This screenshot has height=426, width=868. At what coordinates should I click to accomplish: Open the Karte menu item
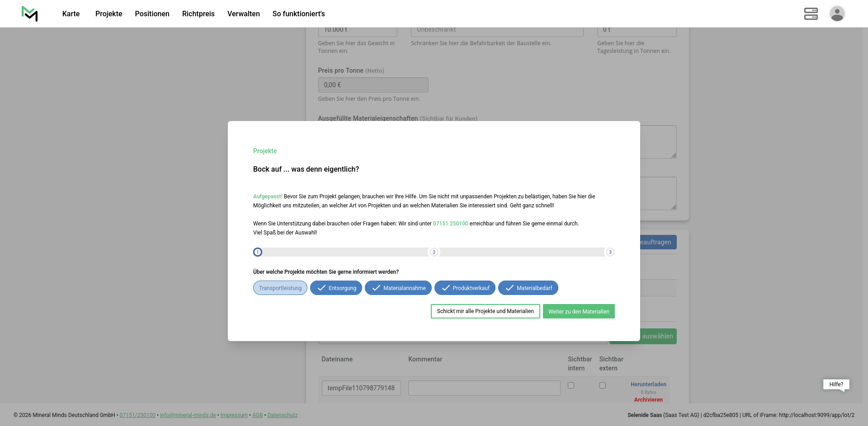(x=71, y=14)
